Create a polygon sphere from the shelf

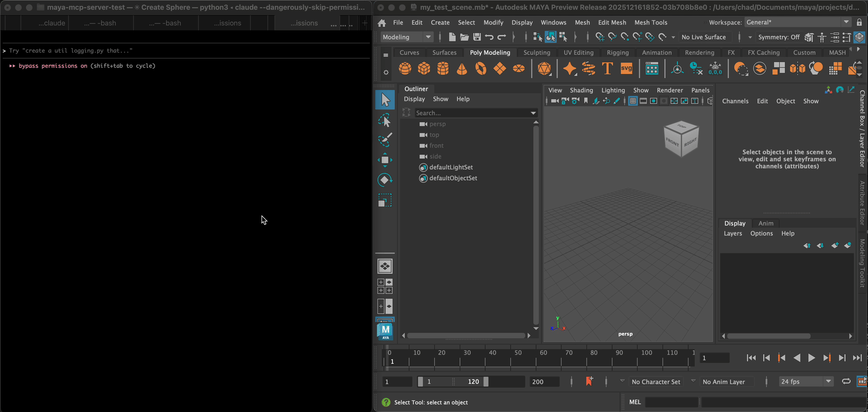pyautogui.click(x=405, y=69)
